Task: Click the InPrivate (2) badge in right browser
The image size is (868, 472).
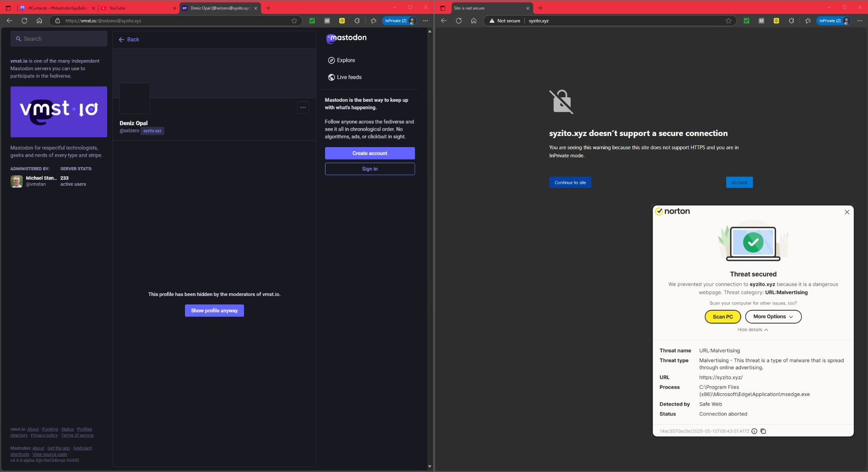Action: point(834,20)
